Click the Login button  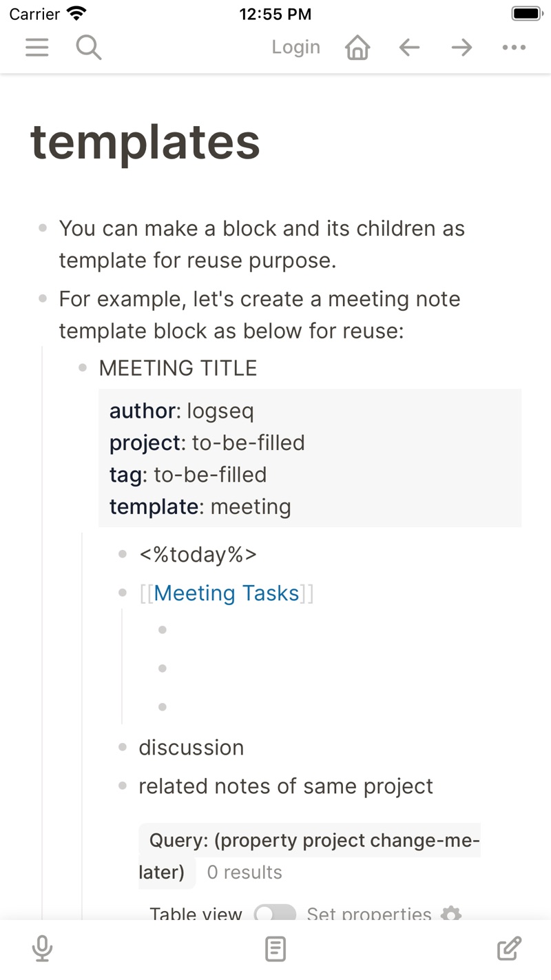coord(296,48)
